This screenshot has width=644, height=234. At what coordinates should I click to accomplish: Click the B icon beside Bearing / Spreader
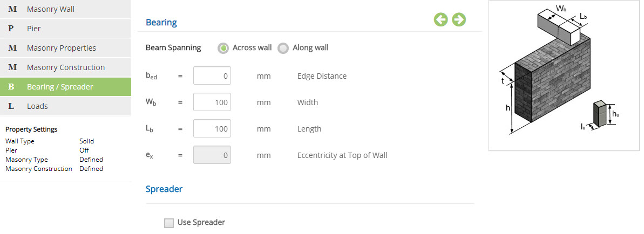click(11, 87)
